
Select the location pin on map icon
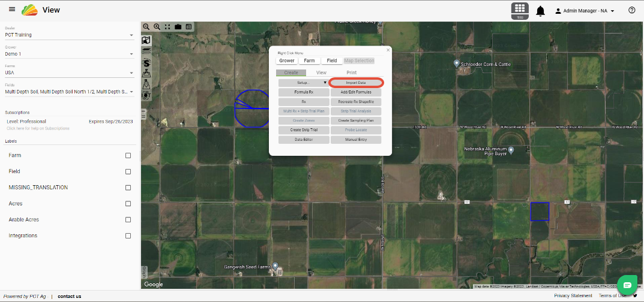[x=146, y=85]
